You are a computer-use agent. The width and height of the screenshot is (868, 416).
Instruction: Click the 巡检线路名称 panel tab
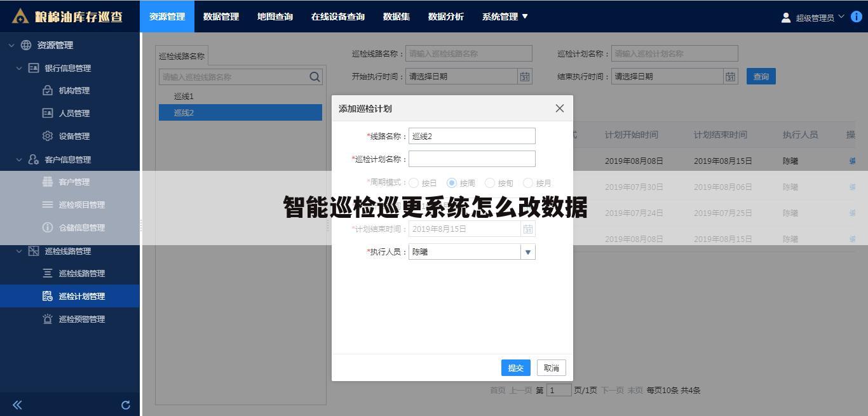182,56
